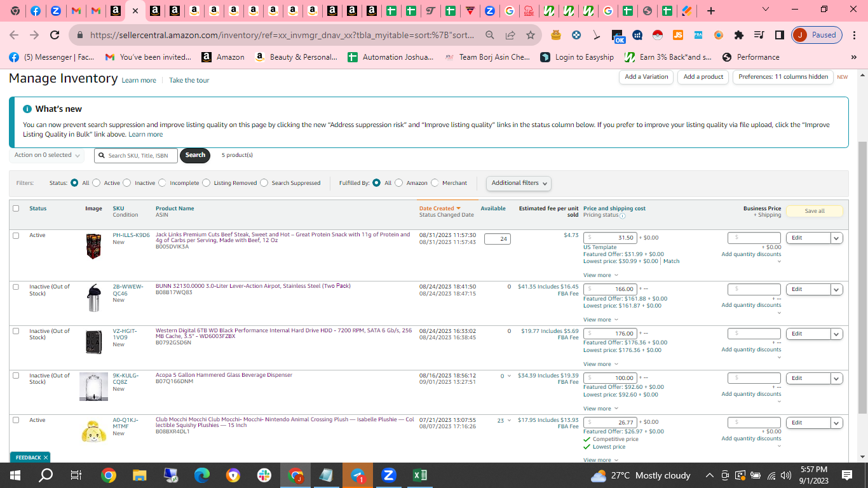Select the Incomplete status filter radio button
The width and height of the screenshot is (868, 488).
162,183
